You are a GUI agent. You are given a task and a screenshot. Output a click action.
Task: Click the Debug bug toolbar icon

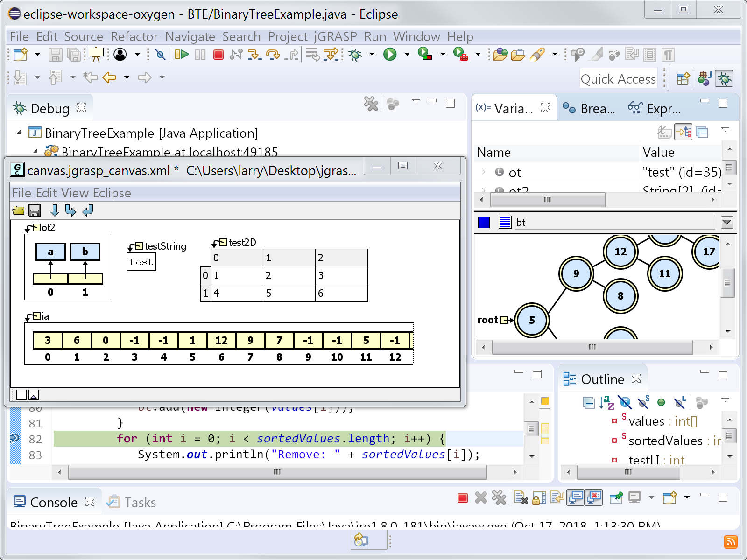click(x=355, y=55)
